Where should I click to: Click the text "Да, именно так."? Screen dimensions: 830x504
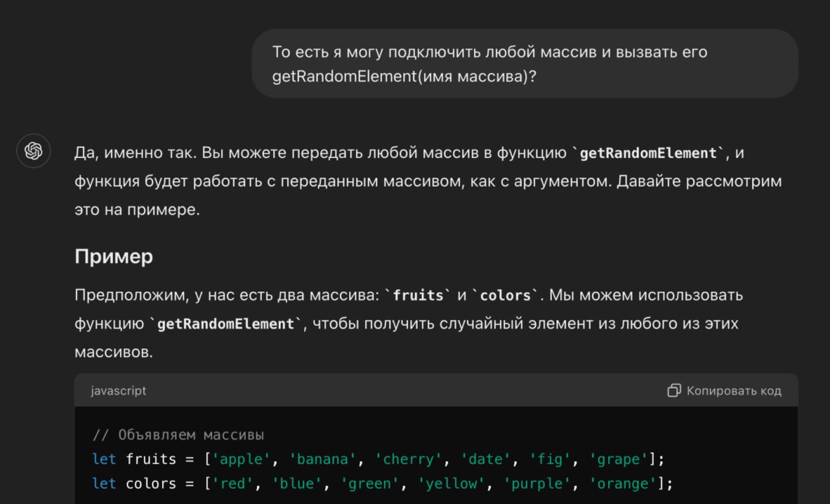135,153
